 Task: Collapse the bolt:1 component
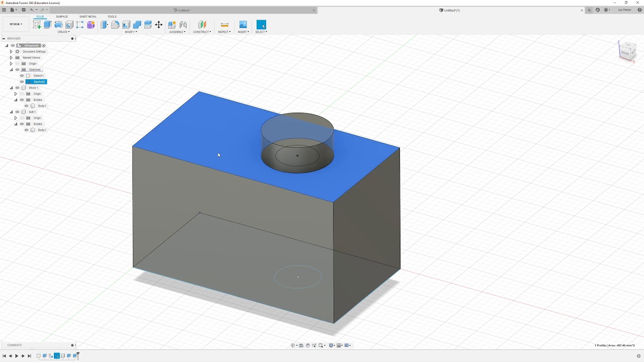coord(11,112)
